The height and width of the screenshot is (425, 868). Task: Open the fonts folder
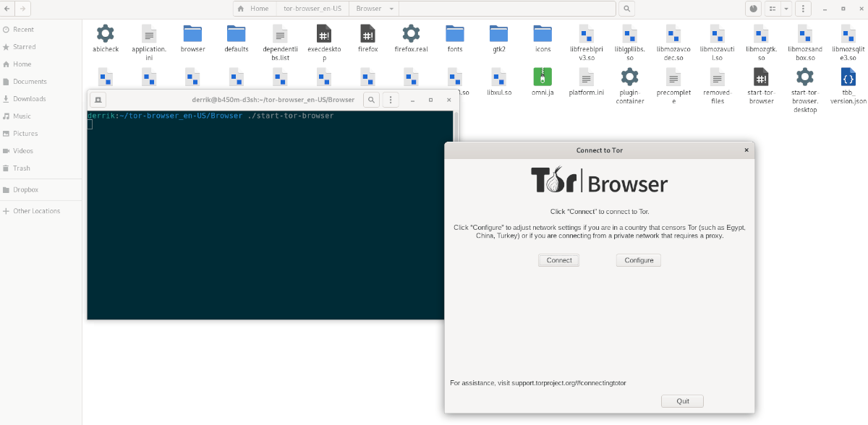pyautogui.click(x=455, y=33)
